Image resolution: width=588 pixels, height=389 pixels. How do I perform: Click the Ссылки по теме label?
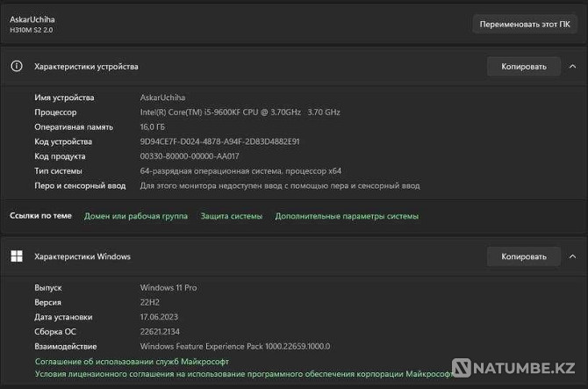[40, 216]
